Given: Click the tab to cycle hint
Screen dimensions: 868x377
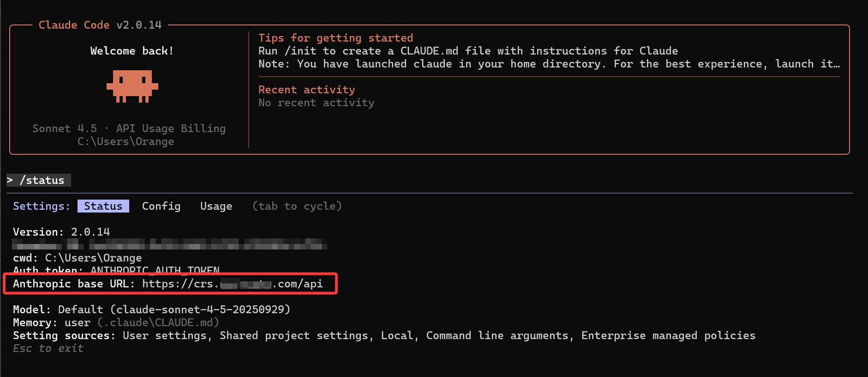Looking at the screenshot, I should 297,206.
